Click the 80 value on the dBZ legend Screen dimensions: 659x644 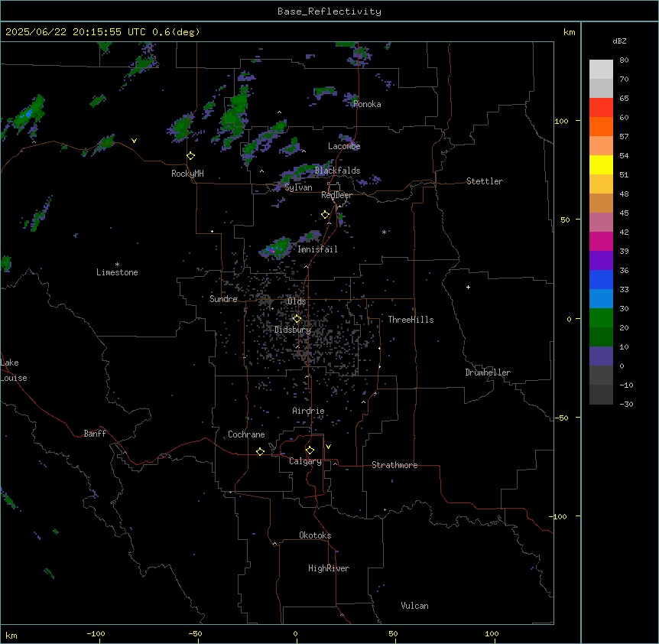tap(624, 60)
